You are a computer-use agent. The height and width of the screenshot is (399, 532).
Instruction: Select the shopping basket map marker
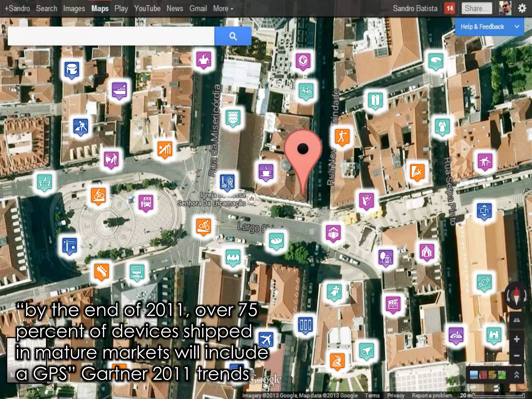[x=45, y=182]
